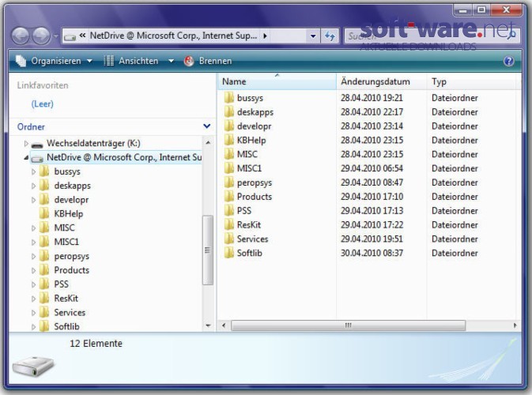
Task: Sort by Änderungsdatum column header
Action: pyautogui.click(x=381, y=81)
